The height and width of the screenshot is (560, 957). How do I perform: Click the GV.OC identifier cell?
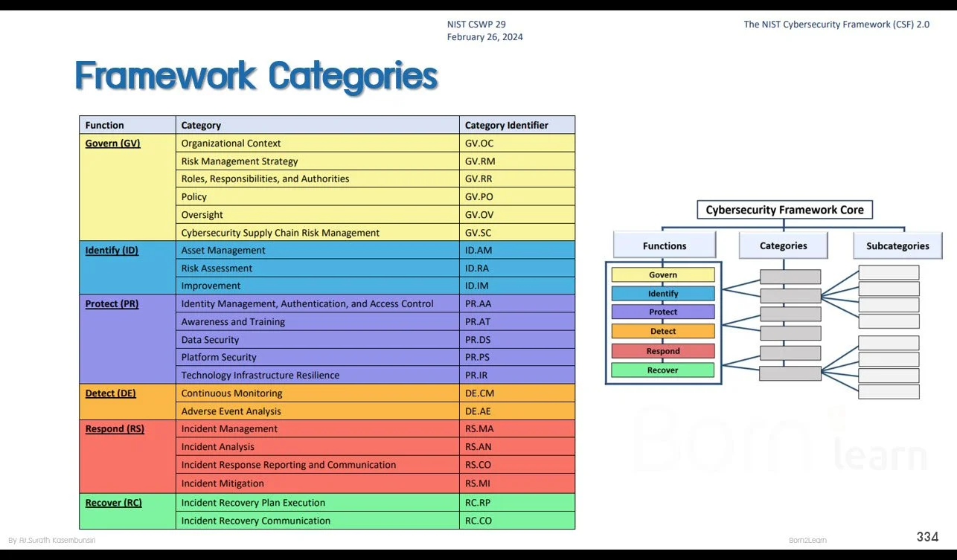[x=517, y=143]
